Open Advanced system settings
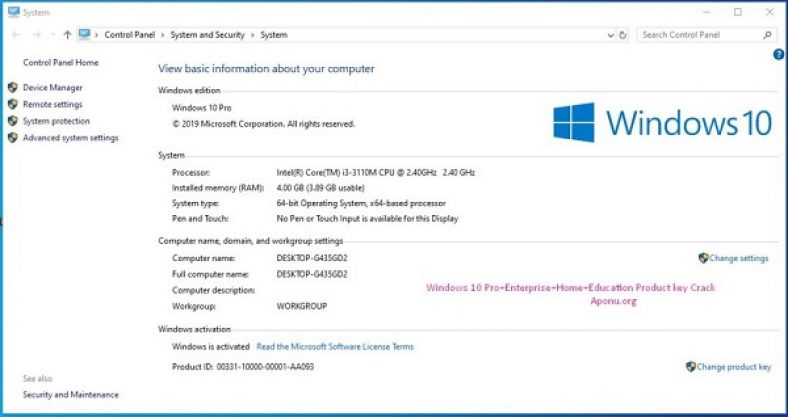The width and height of the screenshot is (788, 417). [x=71, y=138]
